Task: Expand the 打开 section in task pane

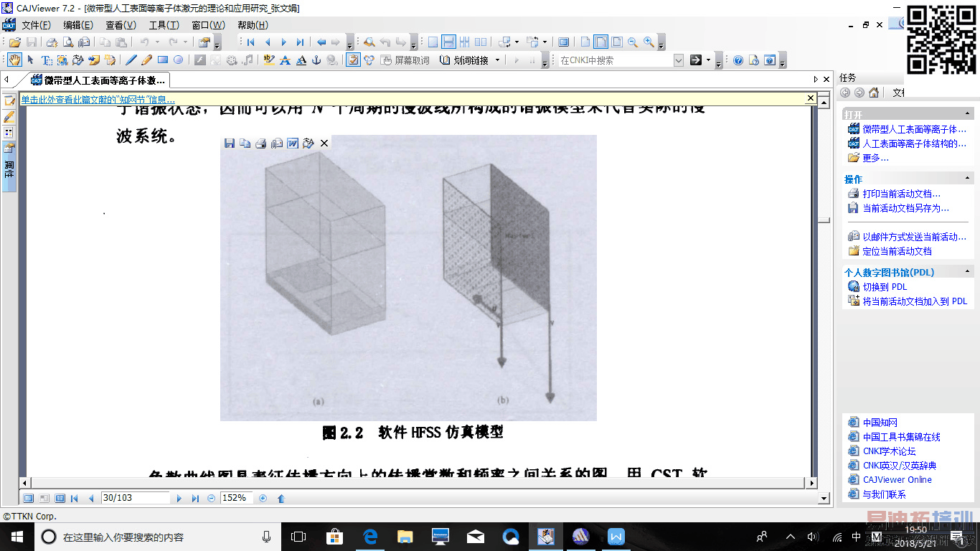Action: click(968, 114)
